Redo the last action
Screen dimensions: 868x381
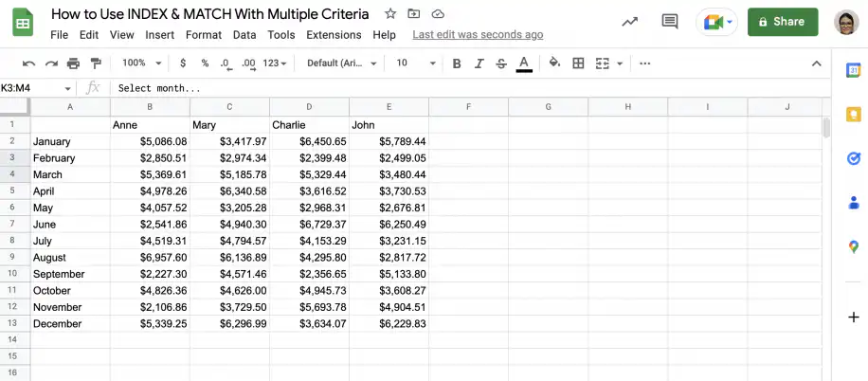tap(51, 63)
